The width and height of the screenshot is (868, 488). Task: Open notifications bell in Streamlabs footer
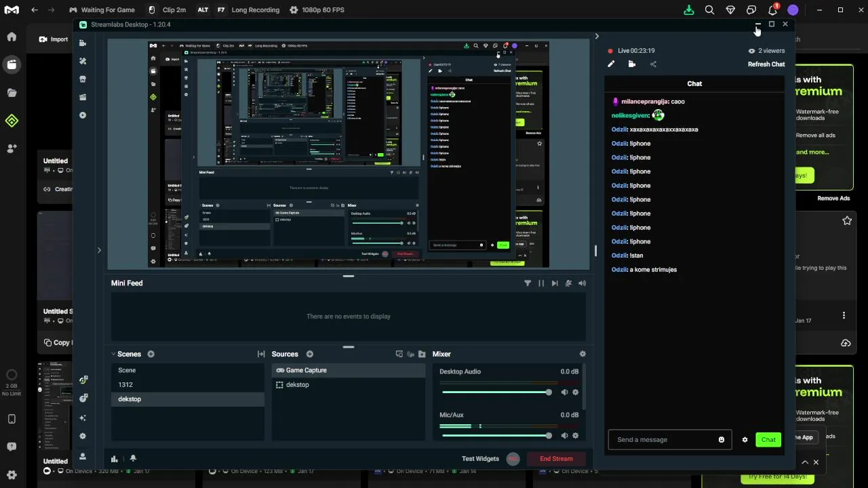(133, 459)
